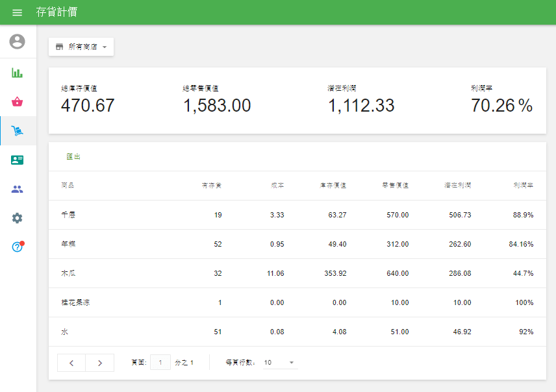Click the user account profile icon
The height and width of the screenshot is (392, 556).
tap(18, 42)
